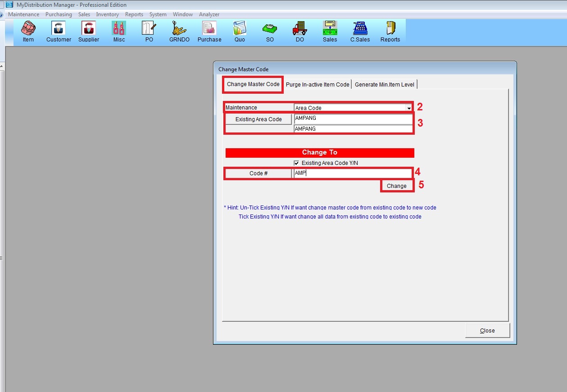Click the Code # input field
Screen dimensions: 567x392
point(352,173)
